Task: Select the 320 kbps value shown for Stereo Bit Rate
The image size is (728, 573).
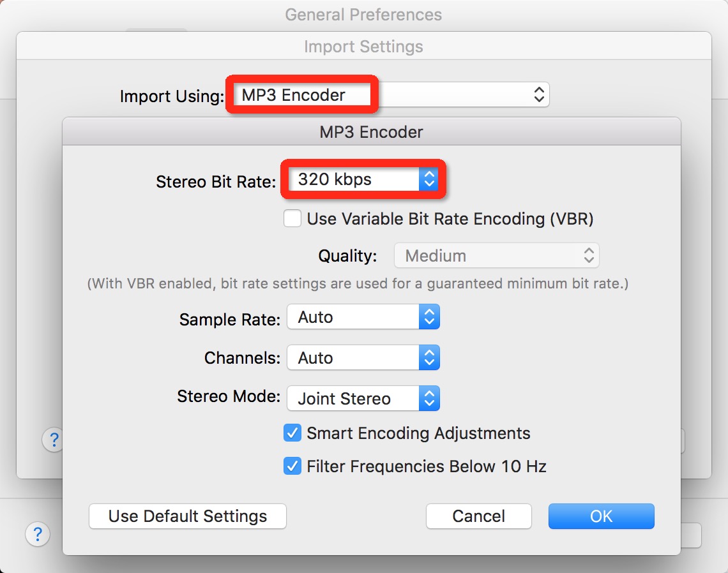Action: 332,179
